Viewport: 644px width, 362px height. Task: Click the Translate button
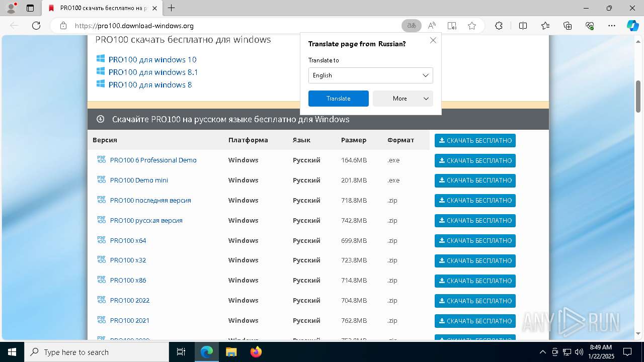click(x=338, y=99)
